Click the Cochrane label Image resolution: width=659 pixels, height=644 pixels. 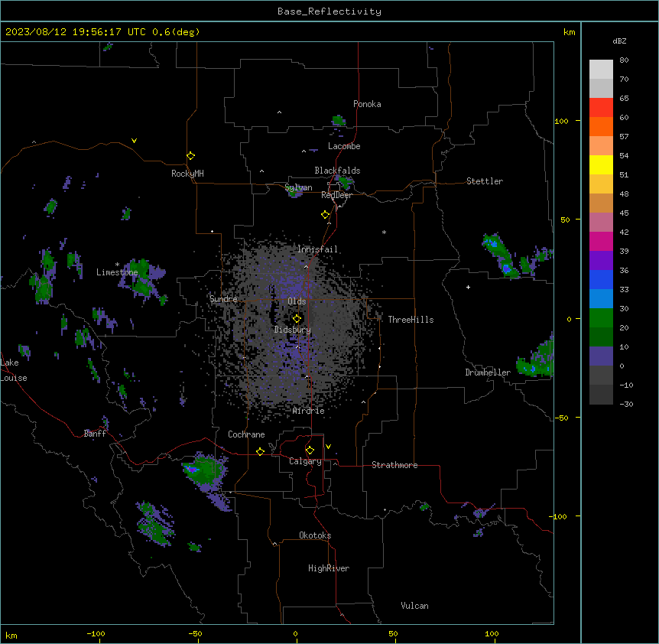246,434
